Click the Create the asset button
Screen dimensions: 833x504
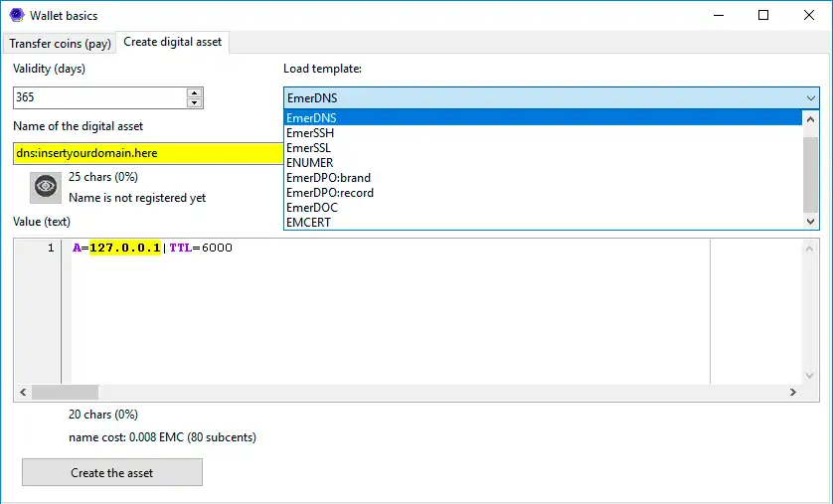pos(112,472)
